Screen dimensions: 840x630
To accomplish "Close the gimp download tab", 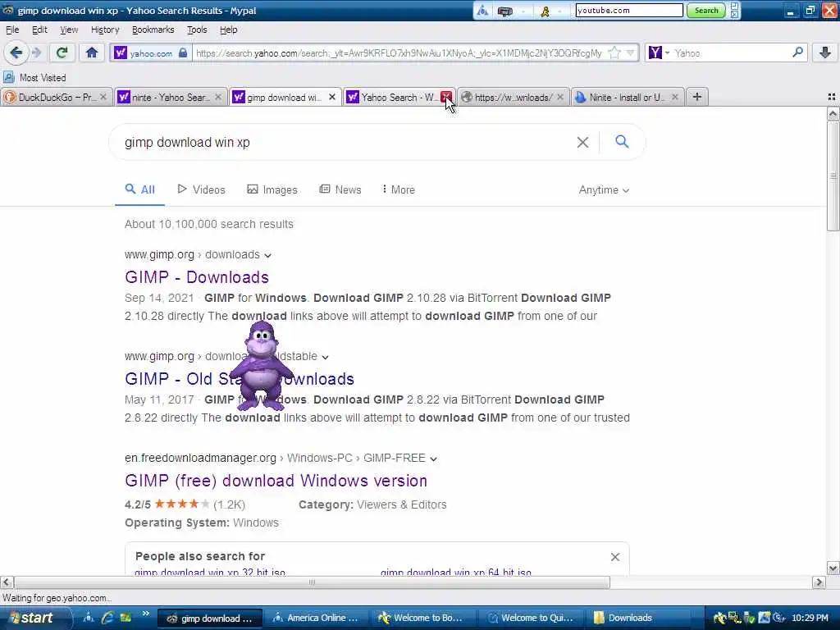I will tap(332, 97).
